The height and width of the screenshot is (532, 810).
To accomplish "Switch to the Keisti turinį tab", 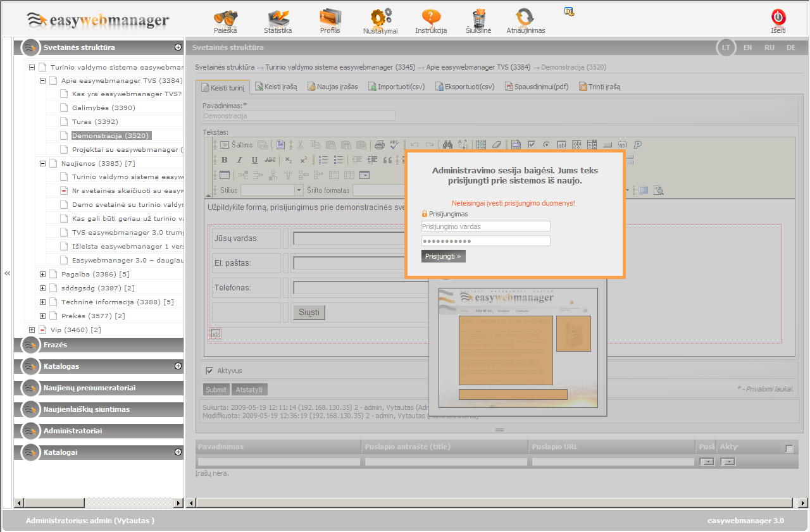I will click(x=223, y=87).
